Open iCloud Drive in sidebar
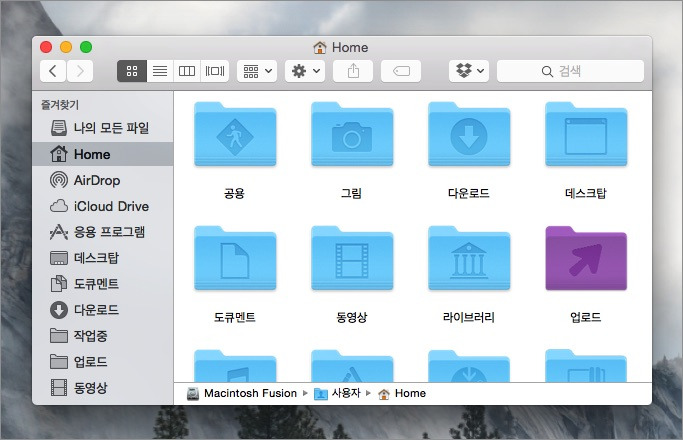The width and height of the screenshot is (683, 440). pos(103,206)
